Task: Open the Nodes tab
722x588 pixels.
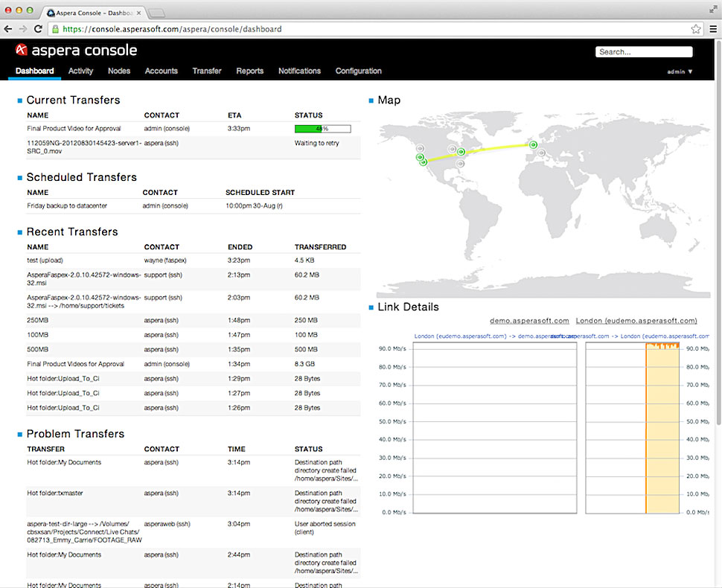Action: (x=119, y=71)
